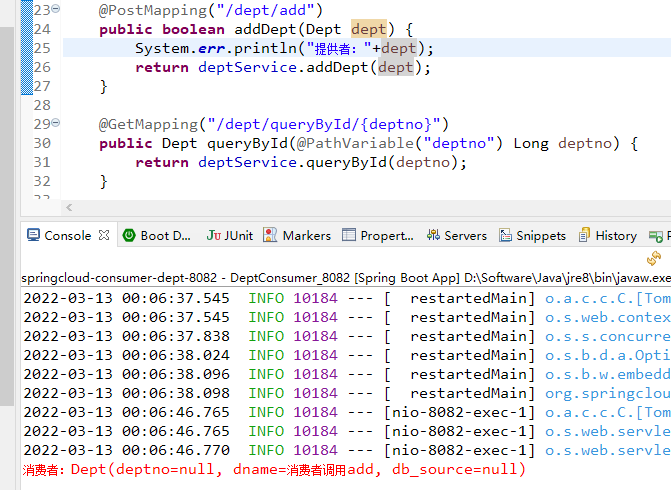Click the Long deptno parameter on line 30

(562, 143)
